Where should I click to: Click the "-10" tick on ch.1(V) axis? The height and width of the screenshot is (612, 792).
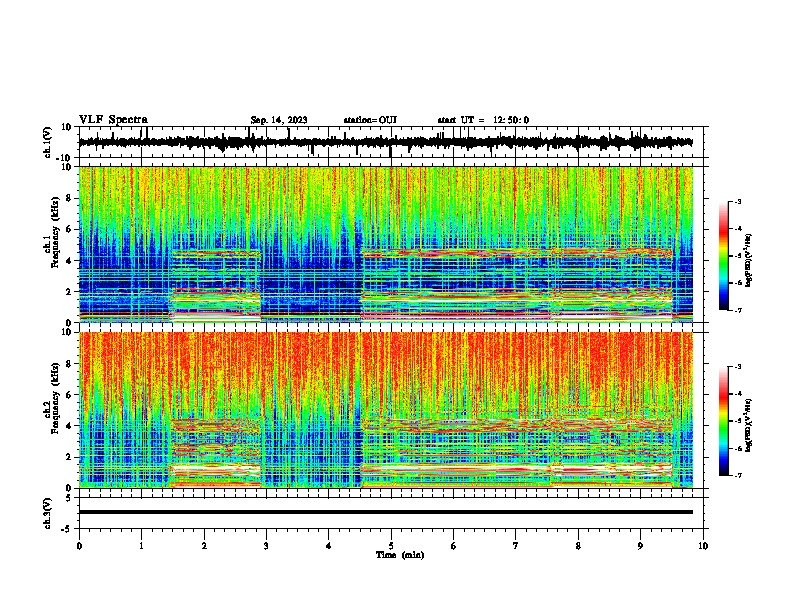[x=65, y=158]
